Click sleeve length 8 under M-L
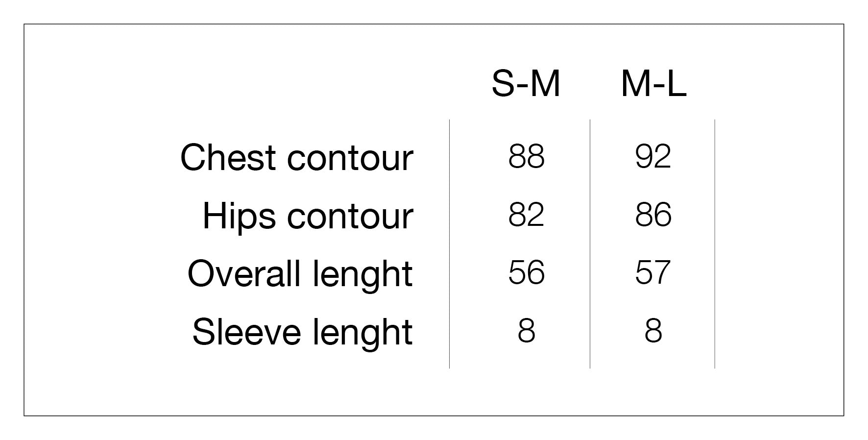Viewport: 868px width, 440px height. point(653,331)
